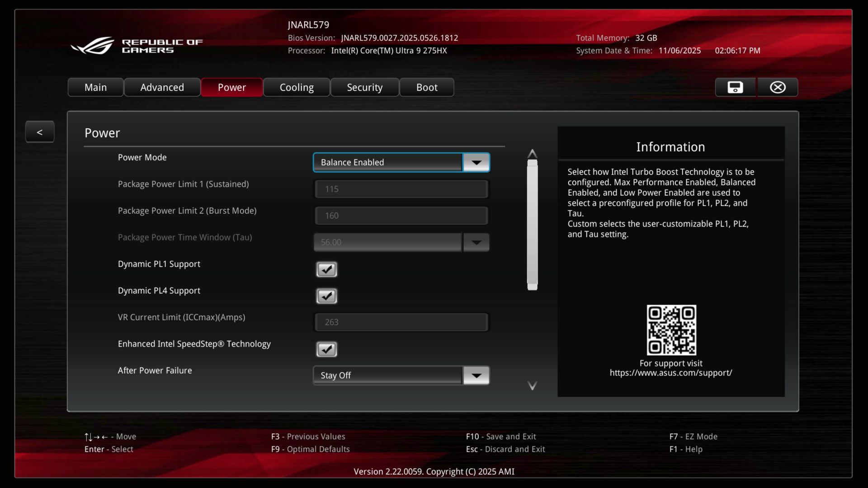Disable Enhanced Intel SpeedStep Technology checkbox

click(x=326, y=349)
